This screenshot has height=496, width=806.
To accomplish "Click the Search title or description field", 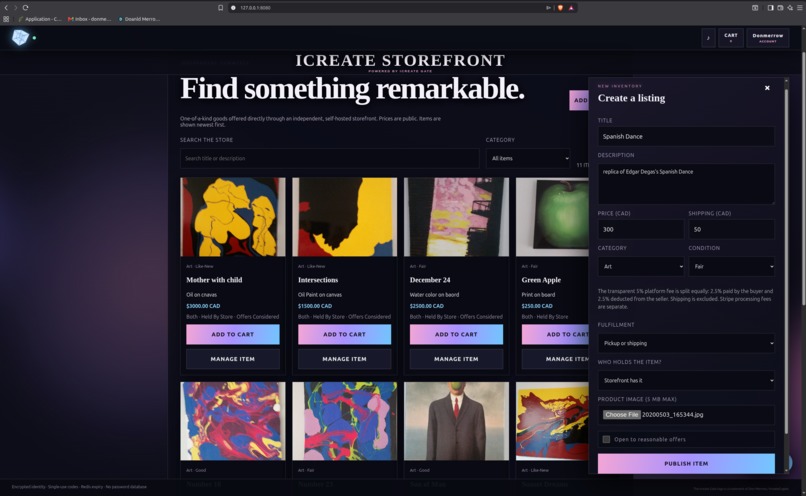I will point(329,158).
